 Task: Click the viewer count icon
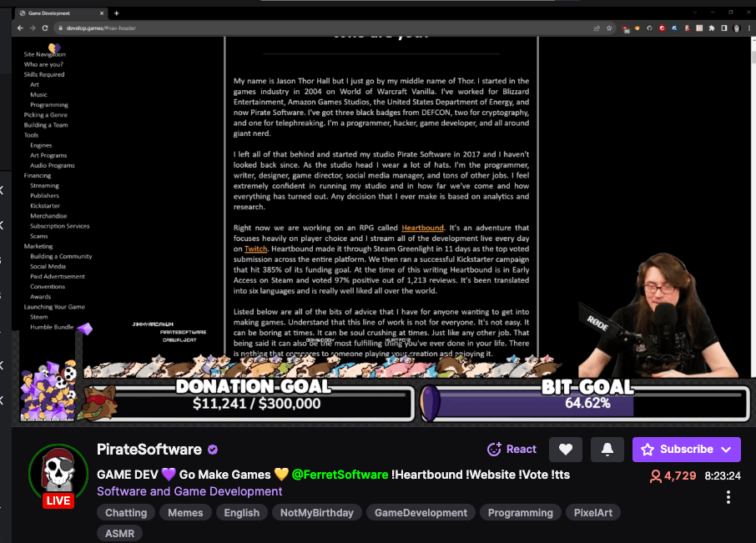pos(656,476)
